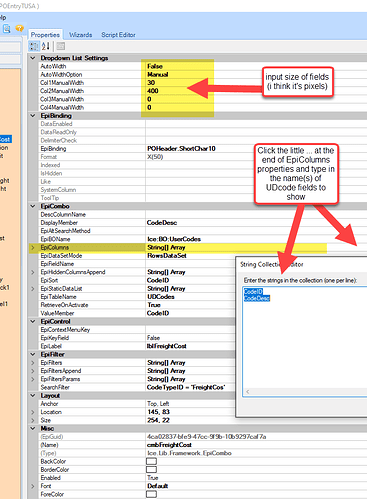
Task: Click the Col1ManualWidth value 30
Action: [x=151, y=83]
